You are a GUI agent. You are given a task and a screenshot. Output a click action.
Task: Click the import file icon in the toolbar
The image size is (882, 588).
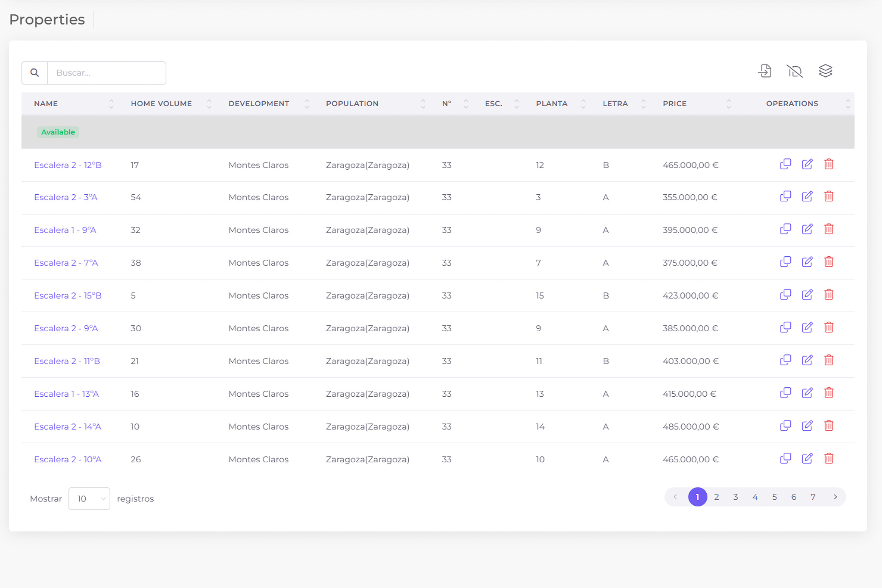(x=765, y=71)
